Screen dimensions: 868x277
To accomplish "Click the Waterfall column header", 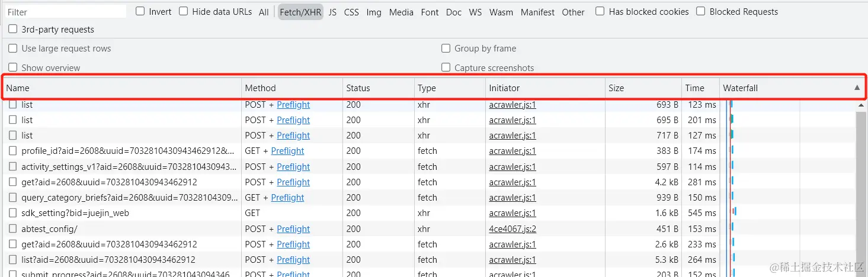I will point(792,88).
